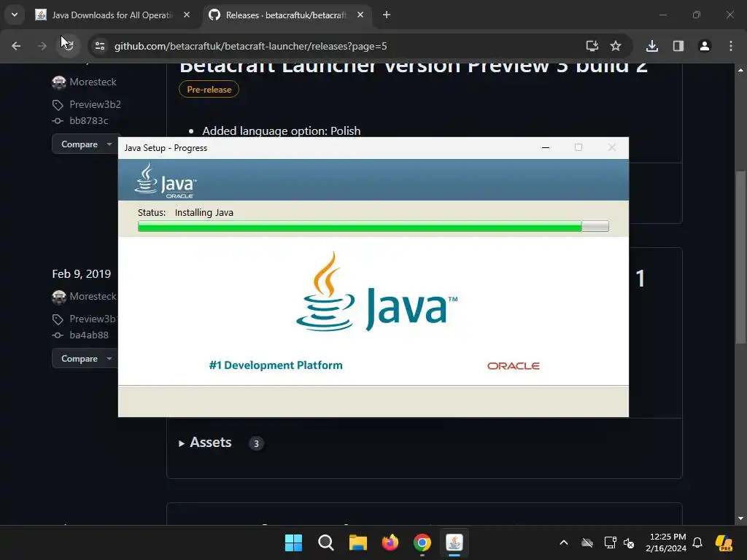
Task: Open Moresteck profile link under Feb 9, 2019
Action: pyautogui.click(x=93, y=296)
